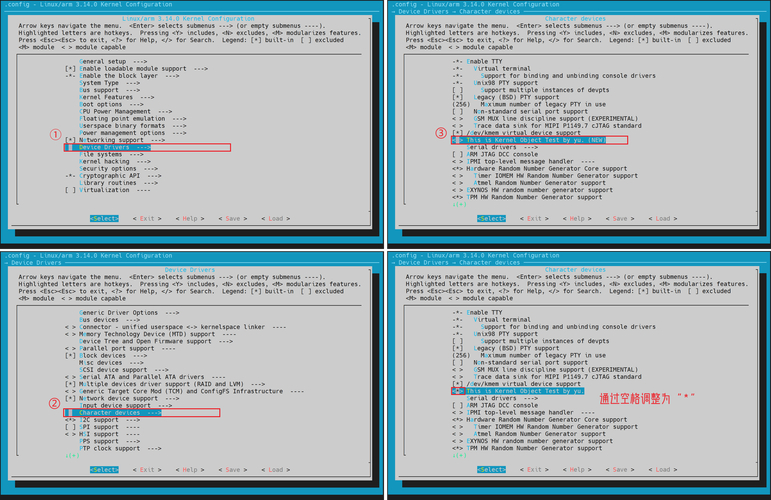Screen dimensions: 771x500
Task: Toggle Memory Technology Device (MTD) support option
Action: coord(70,334)
